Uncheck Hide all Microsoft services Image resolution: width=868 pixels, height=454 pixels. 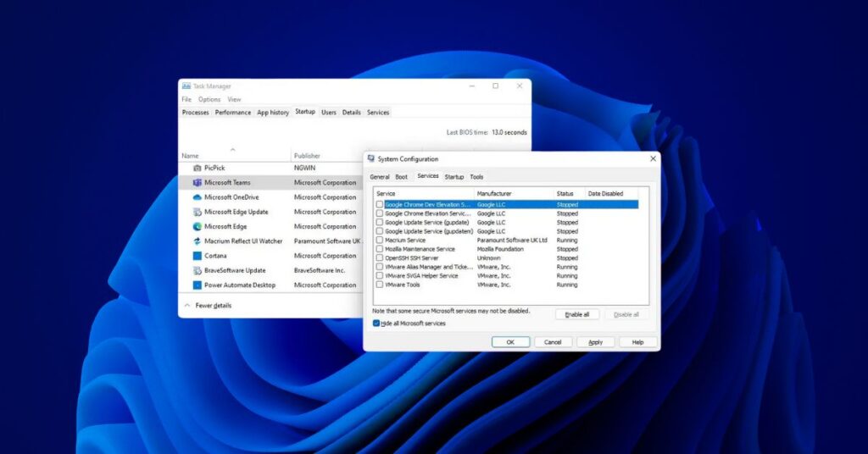pyautogui.click(x=376, y=324)
